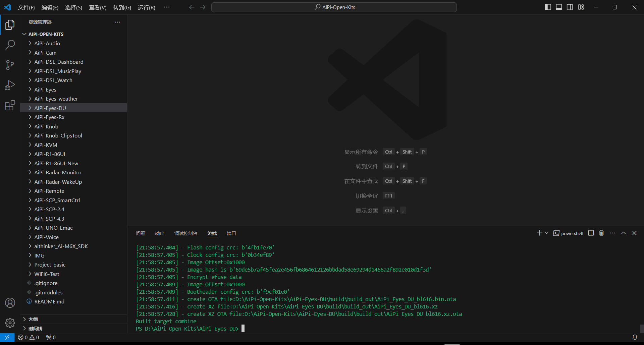Toggle bottom panel visibility
The image size is (644, 345).
tap(559, 7)
